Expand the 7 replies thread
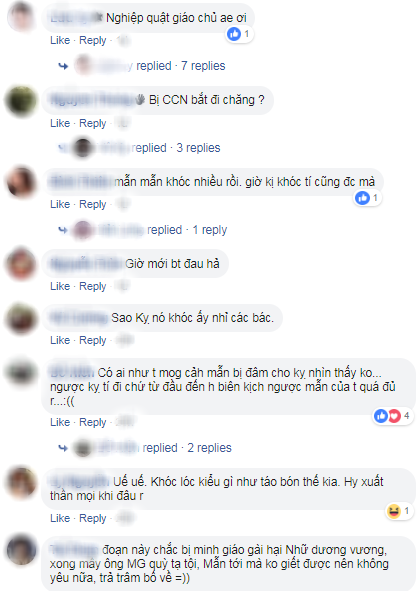419x591 pixels. (x=203, y=66)
